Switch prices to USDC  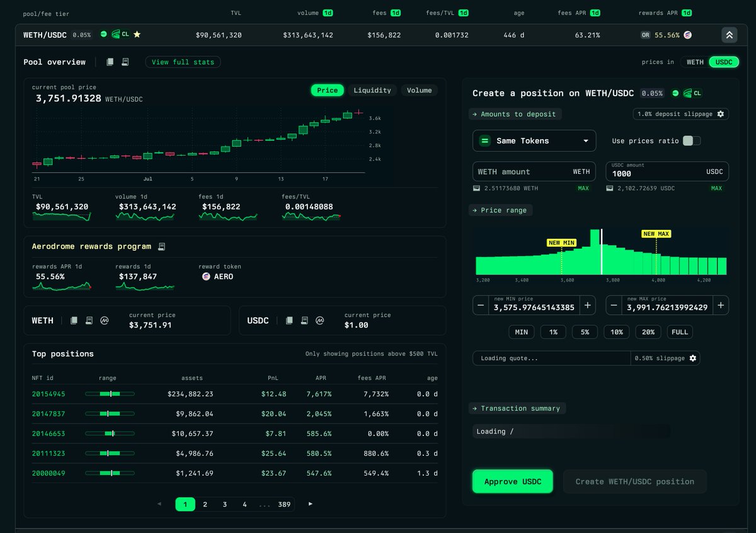[724, 62]
